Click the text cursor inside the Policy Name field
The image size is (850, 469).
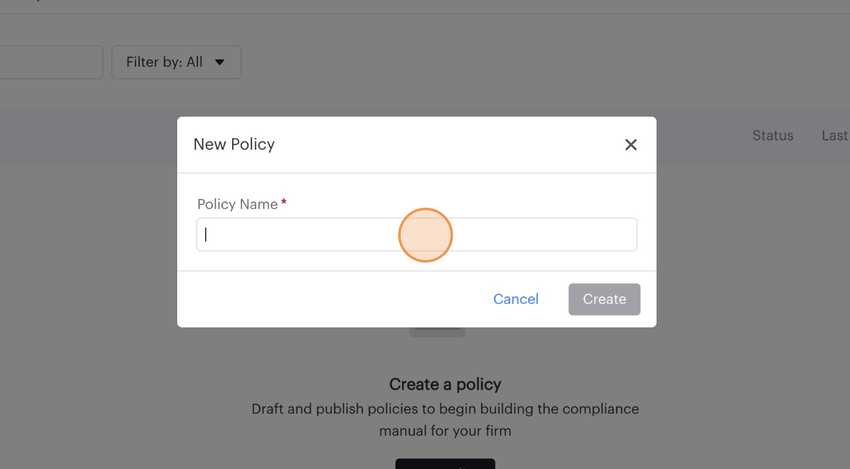(206, 235)
